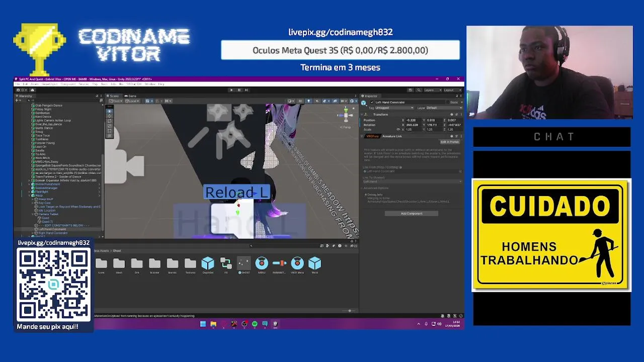644x362 pixels.
Task: Adjust the Project icon size slider
Action: pyautogui.click(x=350, y=311)
